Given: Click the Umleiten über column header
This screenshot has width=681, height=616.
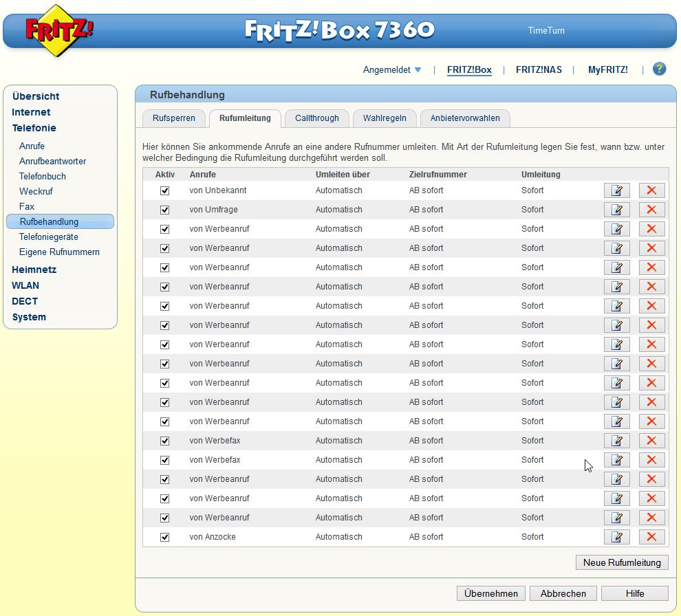Looking at the screenshot, I should click(x=343, y=175).
